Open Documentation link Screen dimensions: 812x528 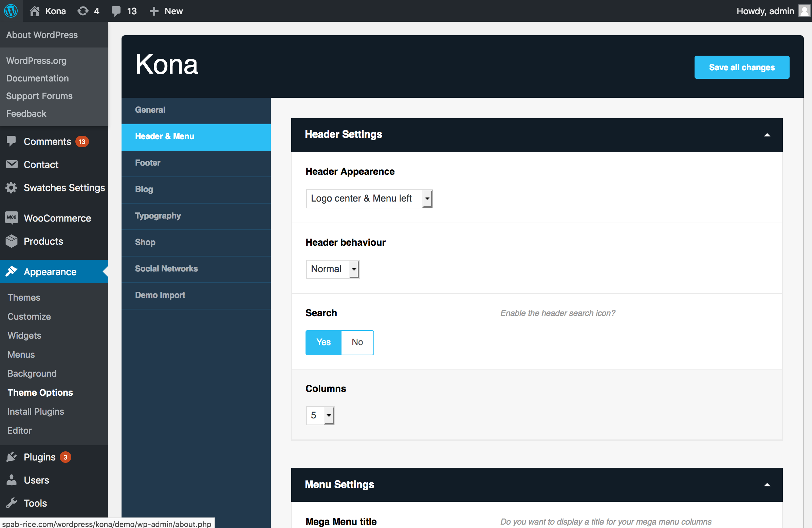(38, 78)
